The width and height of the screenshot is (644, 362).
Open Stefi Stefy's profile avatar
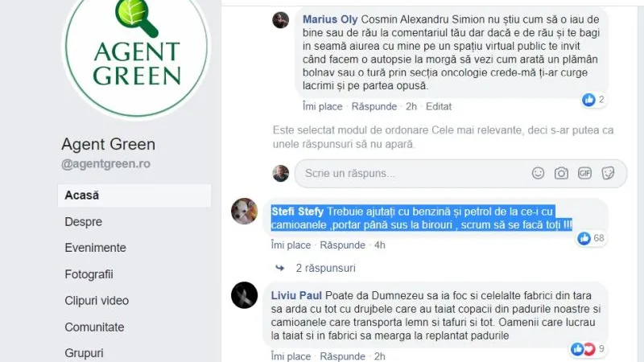click(245, 212)
